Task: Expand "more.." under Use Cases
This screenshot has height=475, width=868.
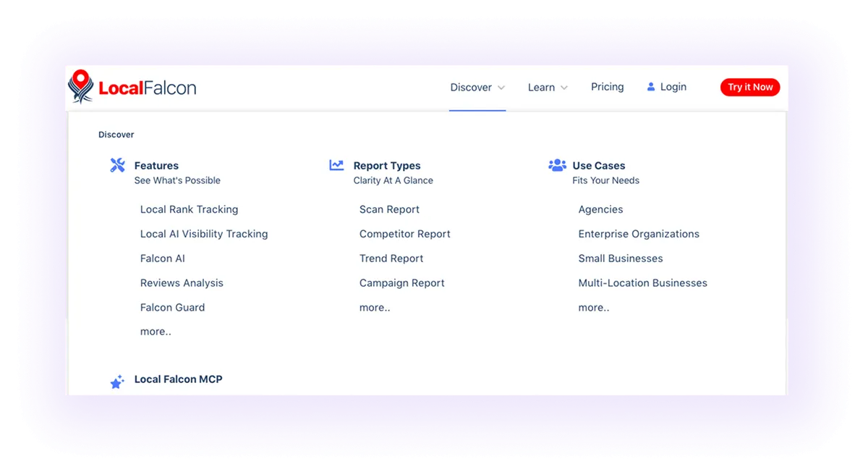Action: click(594, 307)
